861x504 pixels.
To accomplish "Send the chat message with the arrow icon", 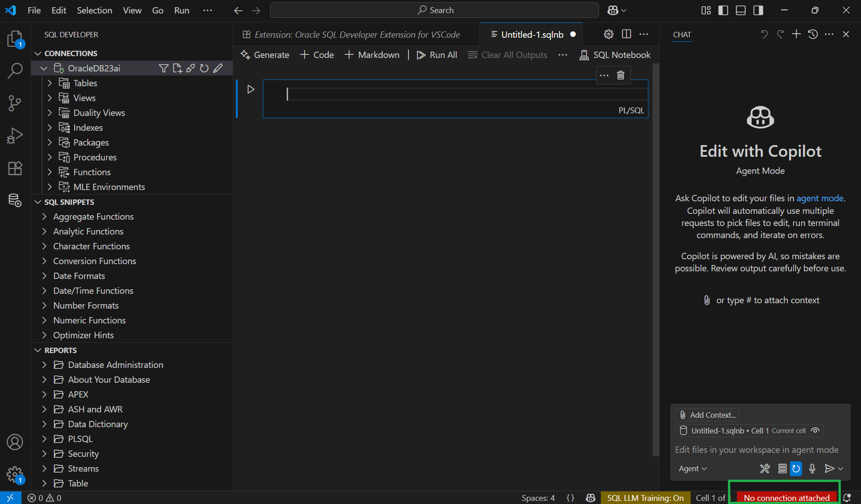I will (x=829, y=469).
